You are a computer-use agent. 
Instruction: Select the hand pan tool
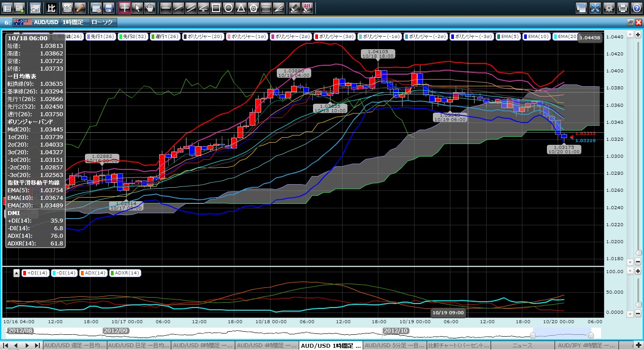(x=150, y=8)
